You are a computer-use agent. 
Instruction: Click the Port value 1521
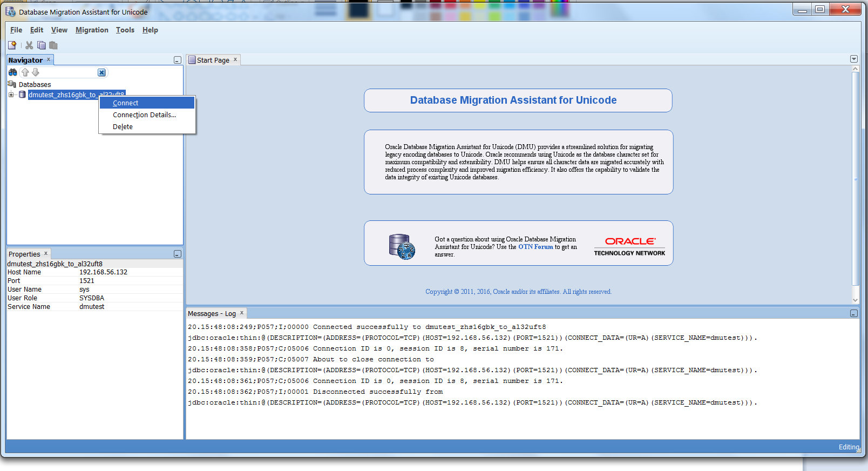tap(87, 281)
